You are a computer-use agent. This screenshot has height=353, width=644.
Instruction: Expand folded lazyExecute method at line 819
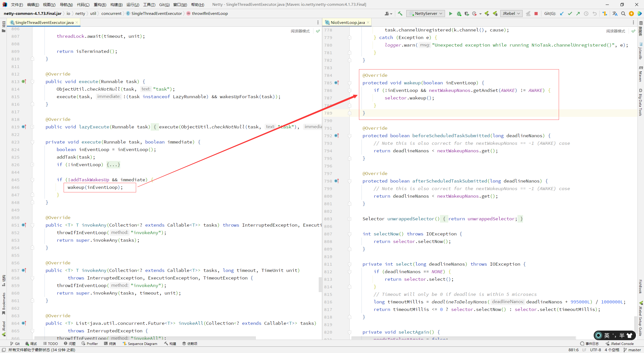(32, 127)
